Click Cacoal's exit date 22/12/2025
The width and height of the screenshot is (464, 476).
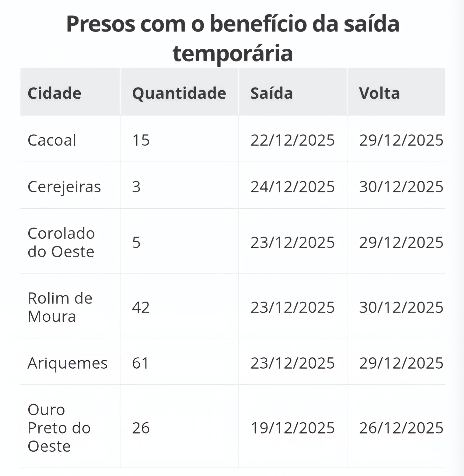click(x=292, y=140)
